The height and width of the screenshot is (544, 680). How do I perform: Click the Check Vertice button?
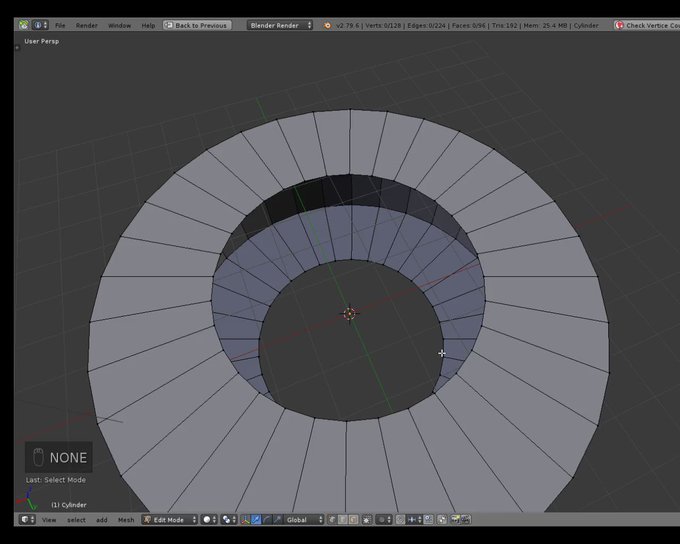click(x=647, y=25)
